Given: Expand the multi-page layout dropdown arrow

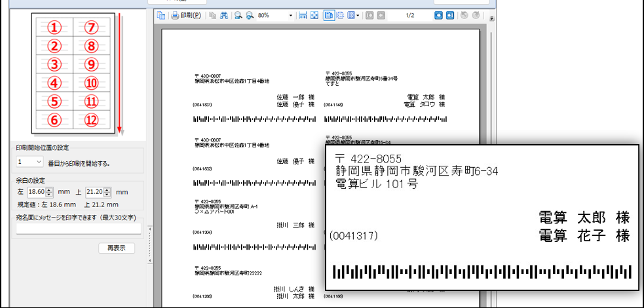Looking at the screenshot, I should (x=358, y=15).
